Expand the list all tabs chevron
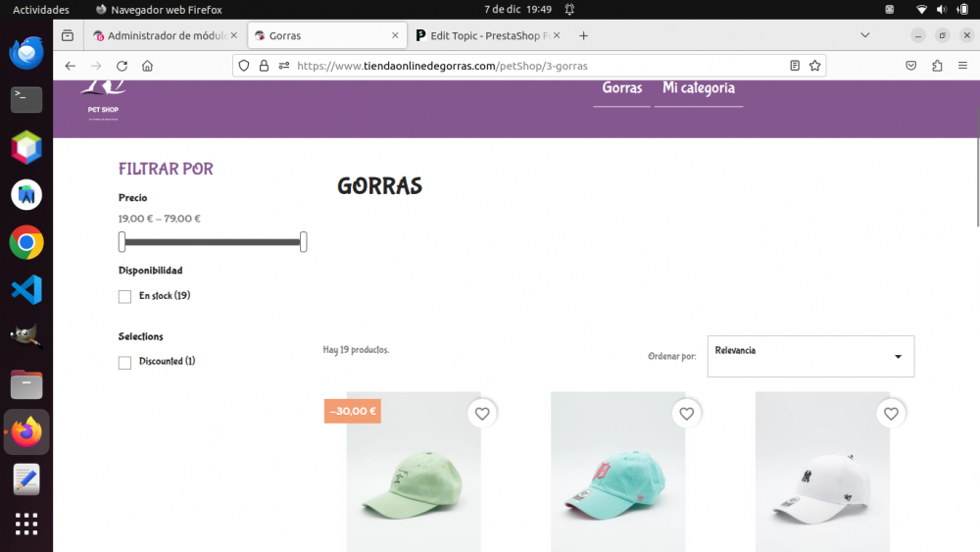The height and width of the screenshot is (552, 980). [x=865, y=35]
